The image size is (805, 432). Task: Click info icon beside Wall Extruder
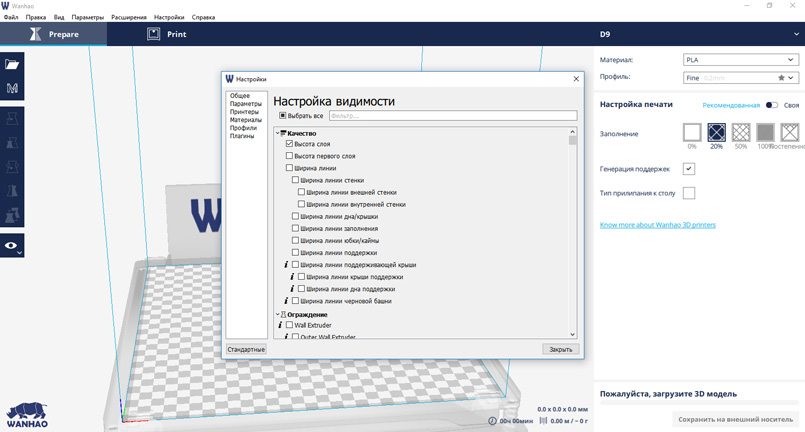(x=280, y=325)
